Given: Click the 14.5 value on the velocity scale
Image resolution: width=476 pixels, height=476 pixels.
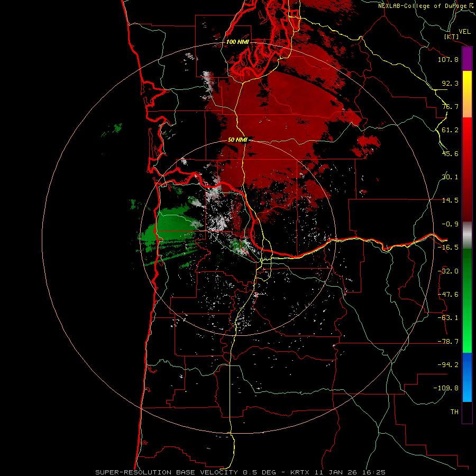Looking at the screenshot, I should tap(450, 200).
